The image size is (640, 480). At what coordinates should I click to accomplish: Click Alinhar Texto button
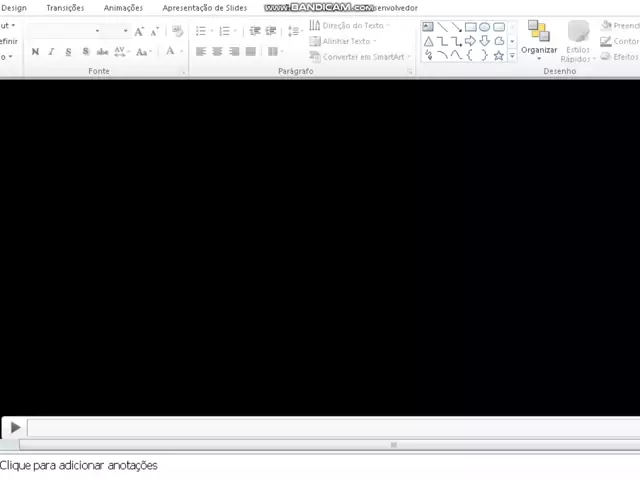pos(342,41)
